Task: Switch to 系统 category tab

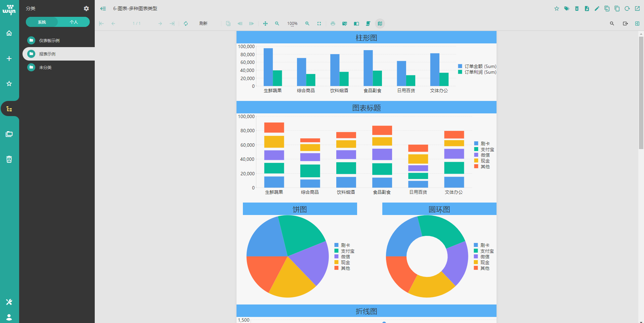Action: click(42, 22)
